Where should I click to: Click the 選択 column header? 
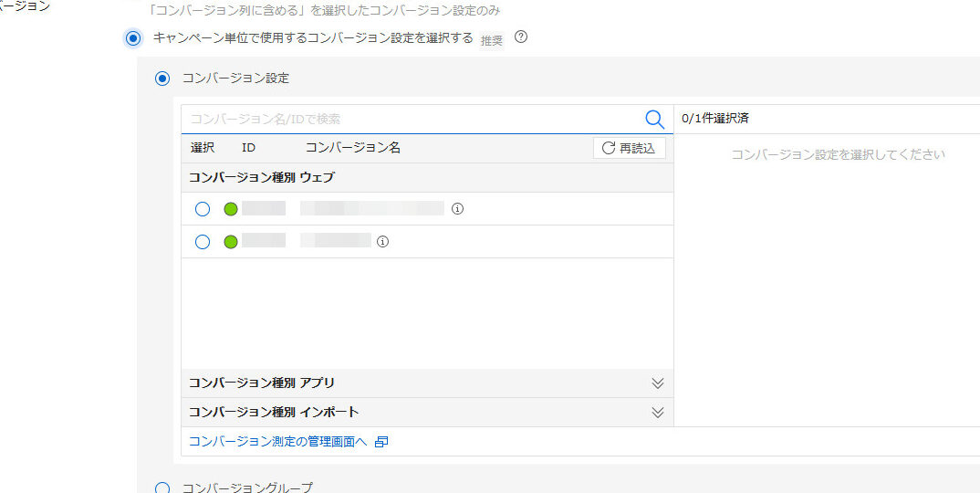(x=203, y=148)
